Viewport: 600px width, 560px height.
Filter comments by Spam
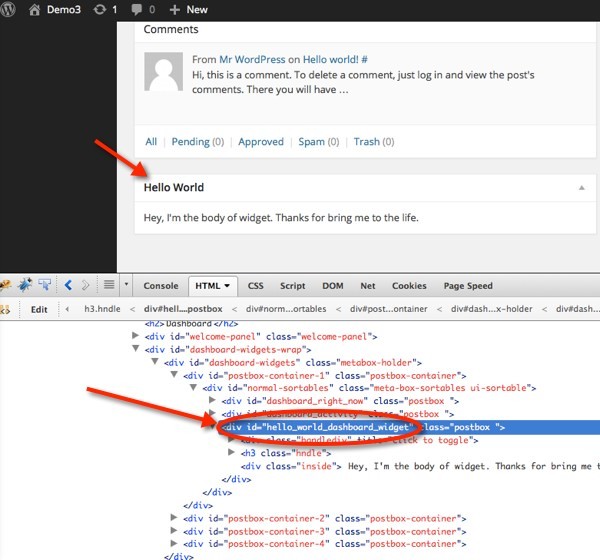pos(311,142)
